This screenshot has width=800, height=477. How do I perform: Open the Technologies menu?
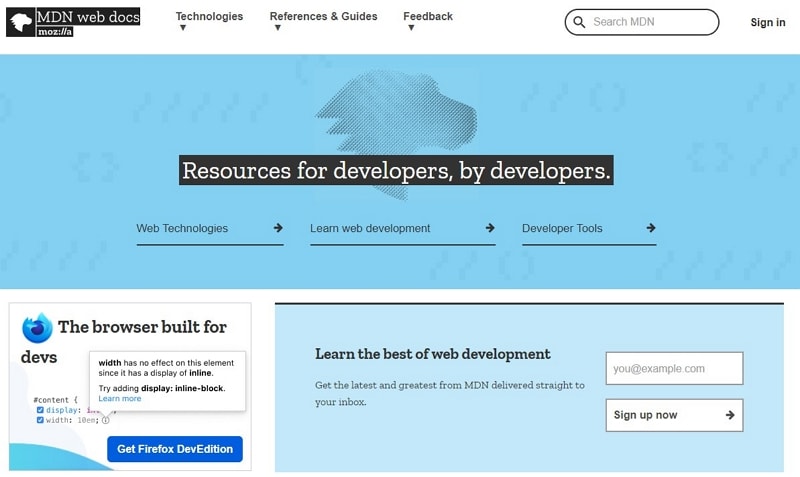[x=209, y=16]
